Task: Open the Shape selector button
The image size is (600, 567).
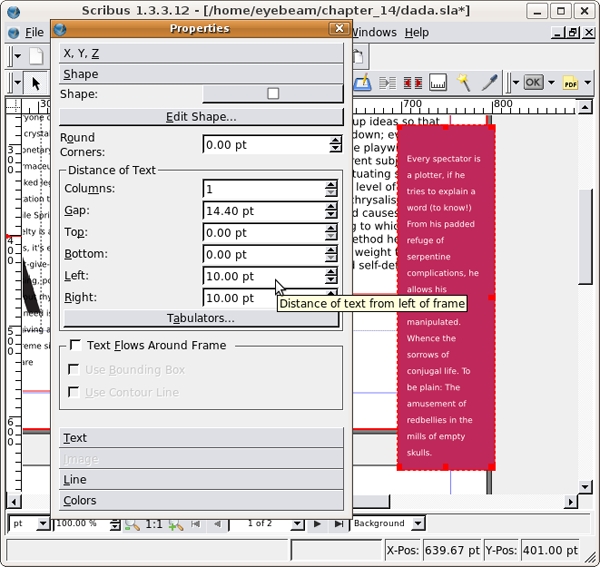Action: point(272,94)
